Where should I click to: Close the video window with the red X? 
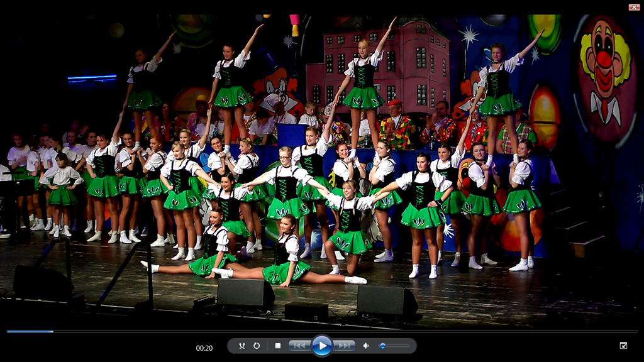pos(634,7)
